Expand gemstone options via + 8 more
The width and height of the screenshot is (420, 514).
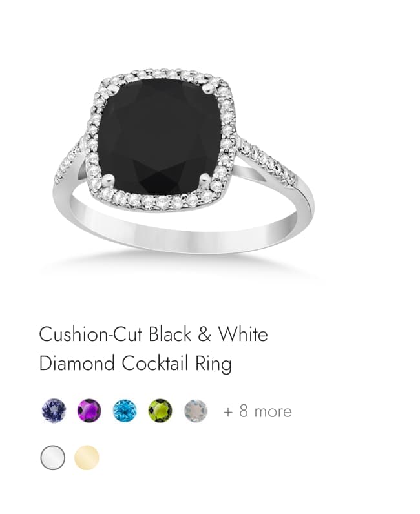click(258, 411)
